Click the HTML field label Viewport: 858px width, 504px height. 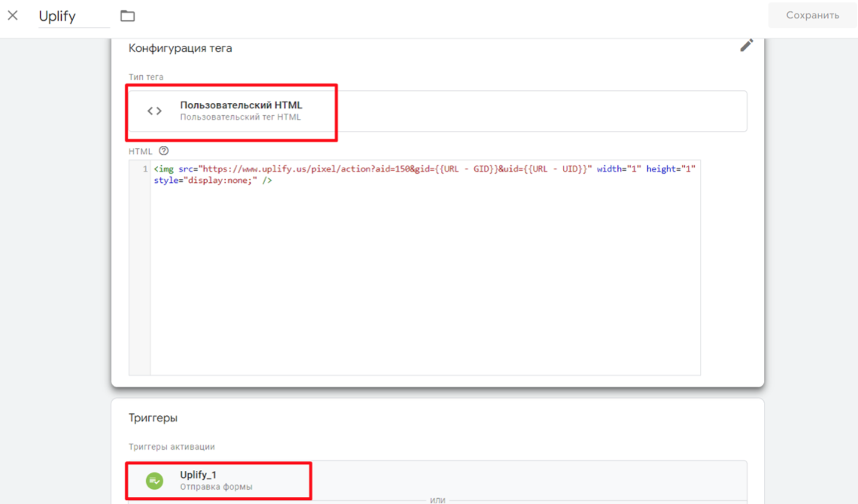click(x=140, y=151)
